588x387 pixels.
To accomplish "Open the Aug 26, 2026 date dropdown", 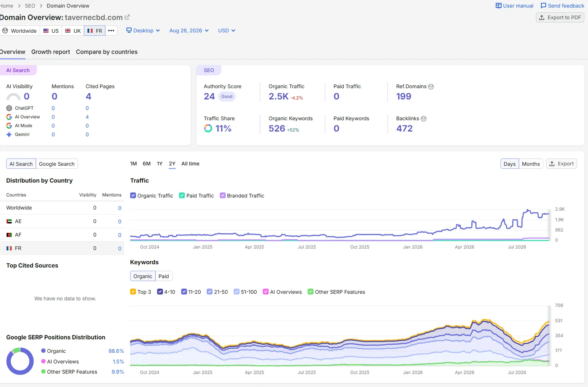I will click(x=189, y=31).
